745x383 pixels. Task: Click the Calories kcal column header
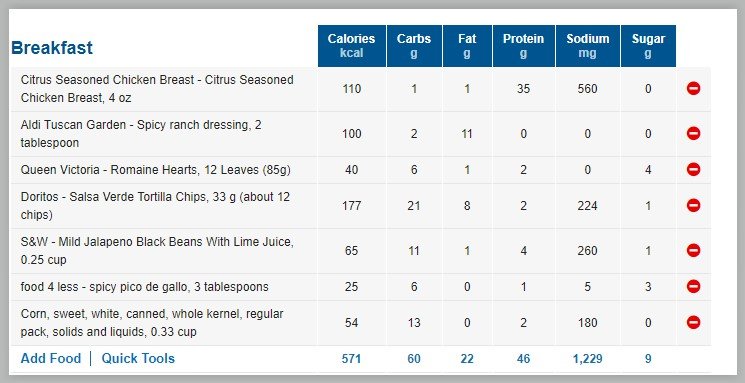click(x=352, y=46)
